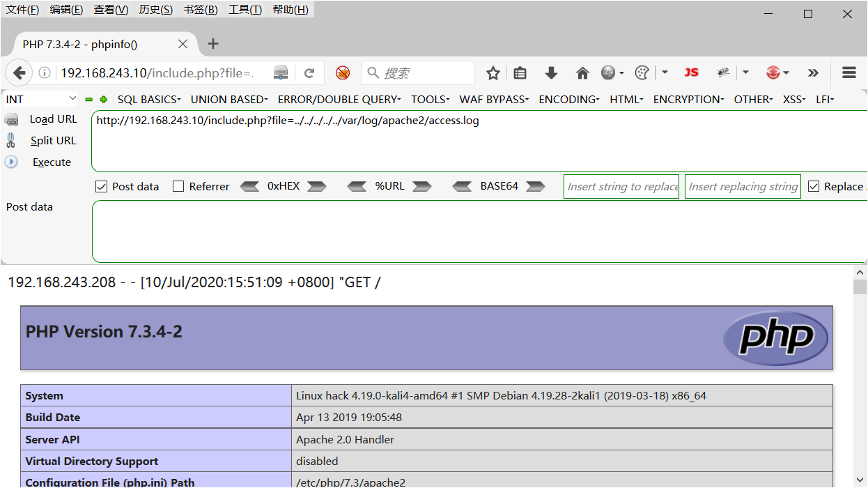Go back with the browser back arrow
Screen dimensions: 868x488
(19, 73)
